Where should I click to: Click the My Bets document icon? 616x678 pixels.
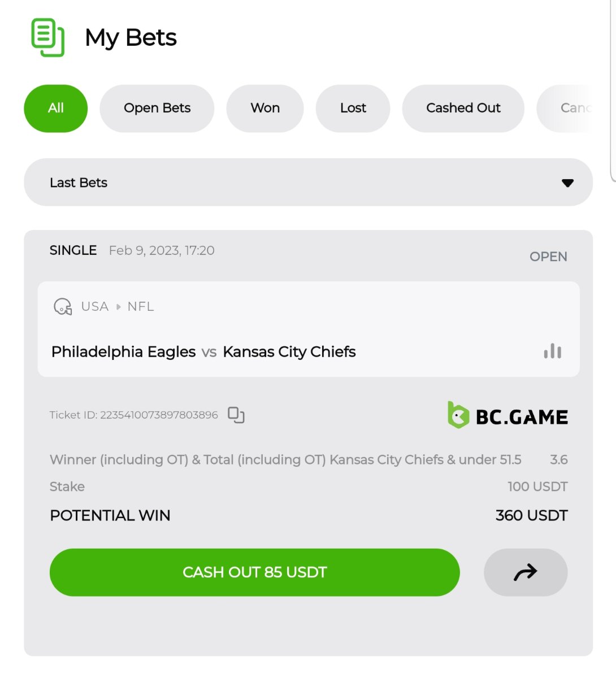click(47, 38)
